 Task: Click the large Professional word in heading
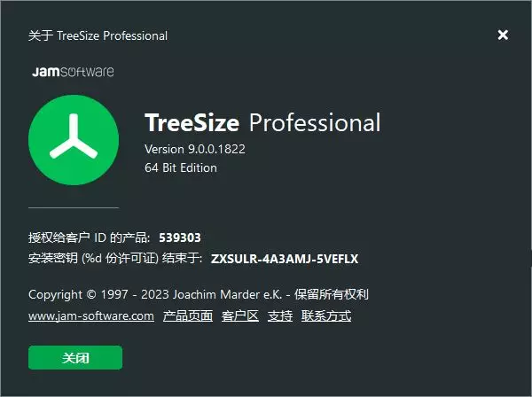click(x=315, y=122)
